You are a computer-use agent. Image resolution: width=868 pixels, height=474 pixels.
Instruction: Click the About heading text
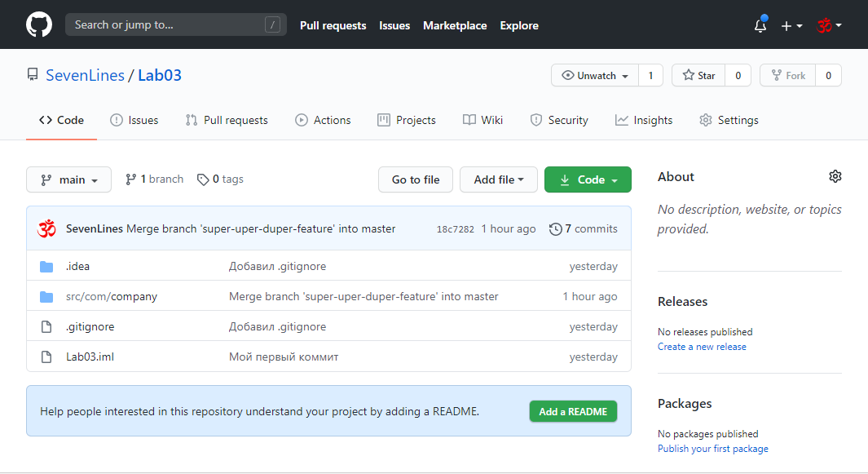point(676,177)
